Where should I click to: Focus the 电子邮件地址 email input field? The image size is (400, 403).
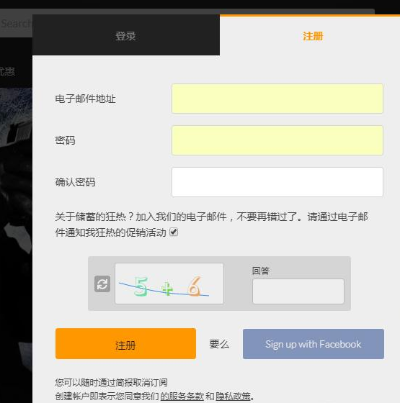coord(277,99)
